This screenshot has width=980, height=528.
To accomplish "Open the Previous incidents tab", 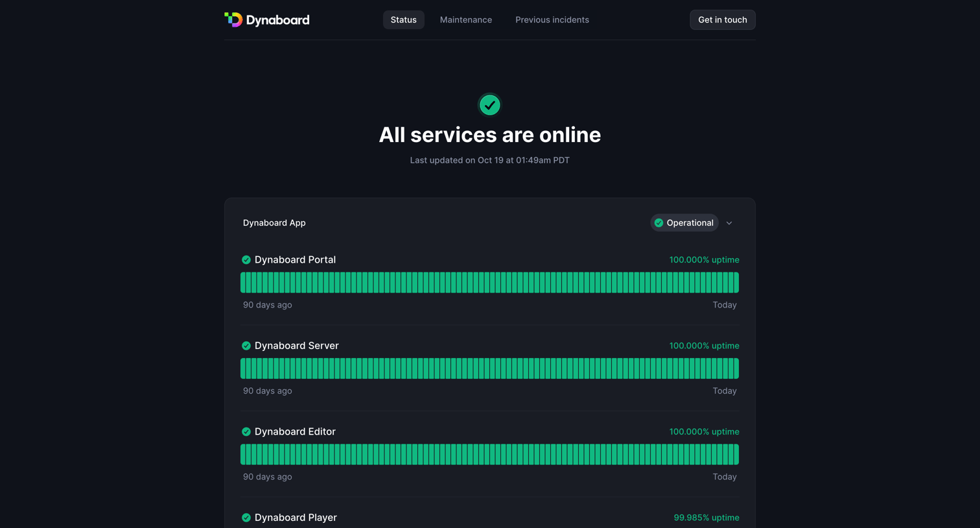I will point(552,20).
